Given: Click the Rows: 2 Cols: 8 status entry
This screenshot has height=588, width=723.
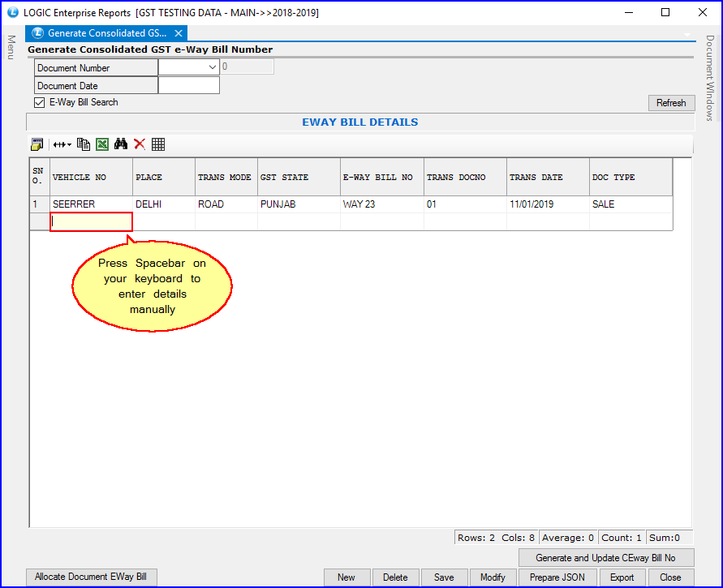Looking at the screenshot, I should [496, 537].
